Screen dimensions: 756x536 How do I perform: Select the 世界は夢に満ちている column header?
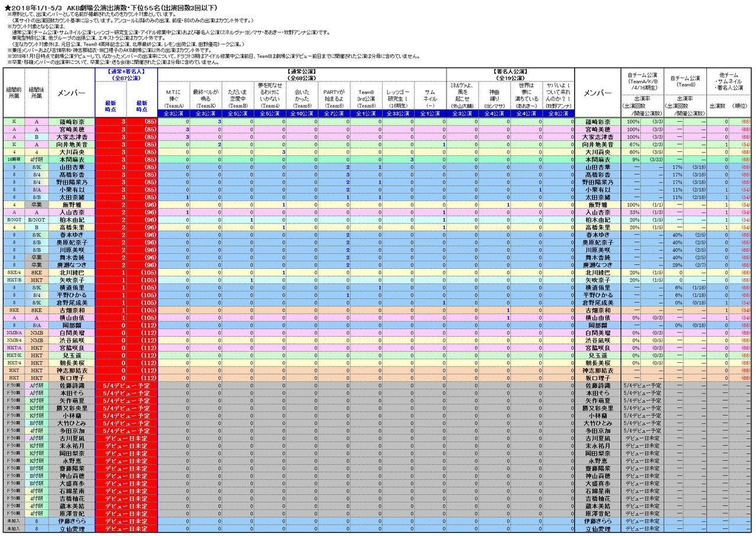(527, 95)
